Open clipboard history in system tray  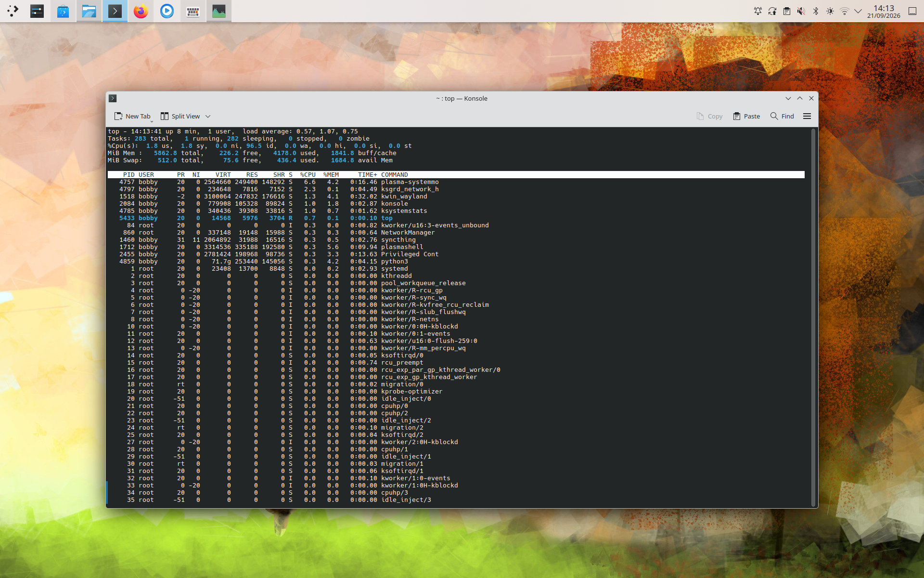[x=787, y=11]
